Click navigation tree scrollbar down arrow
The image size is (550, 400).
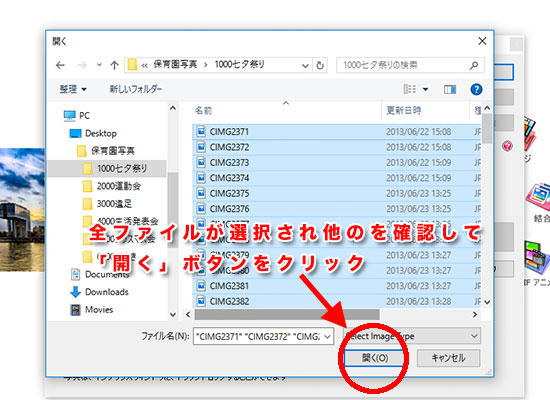pyautogui.click(x=173, y=315)
